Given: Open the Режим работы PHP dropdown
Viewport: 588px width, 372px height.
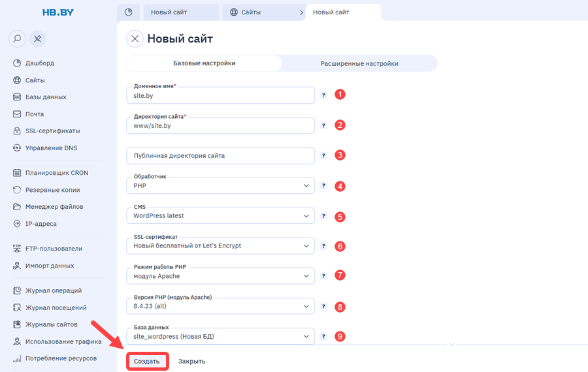Looking at the screenshot, I should tap(221, 276).
